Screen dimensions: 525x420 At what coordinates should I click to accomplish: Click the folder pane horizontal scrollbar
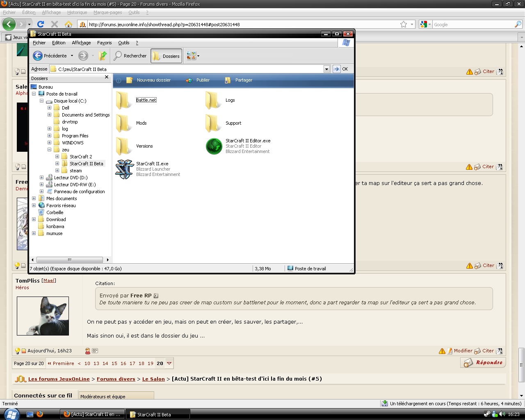70,260
